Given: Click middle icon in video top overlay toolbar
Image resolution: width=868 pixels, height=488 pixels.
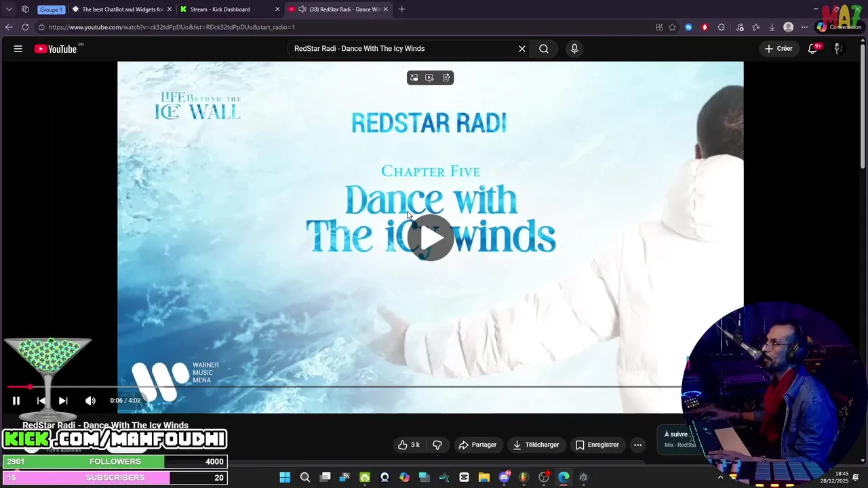Looking at the screenshot, I should [430, 78].
